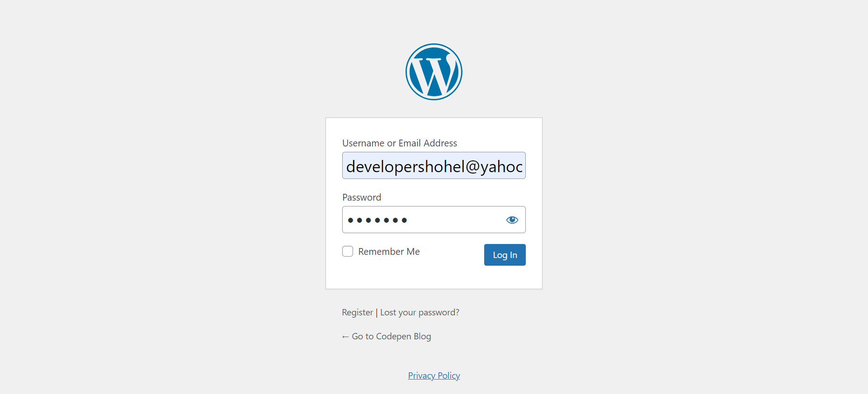Click the left arrow before Codepen Blog
The width and height of the screenshot is (868, 394).
click(345, 337)
